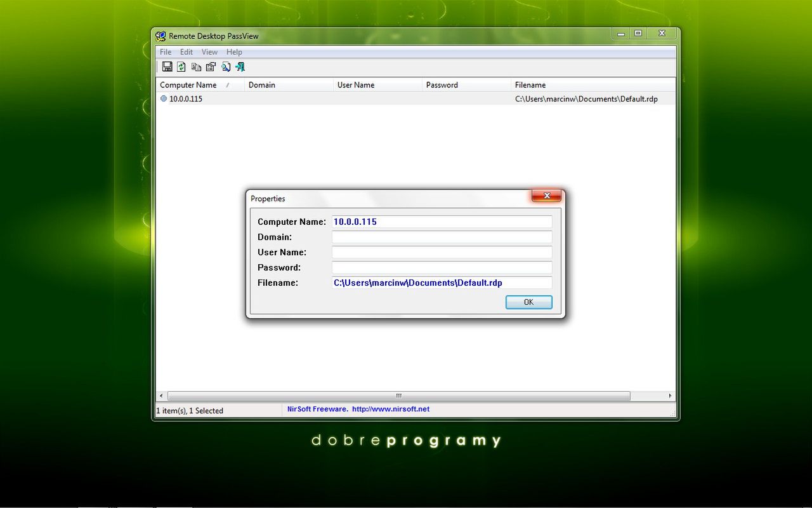Open the File menu
Viewport: 812px width, 508px height.
point(166,52)
